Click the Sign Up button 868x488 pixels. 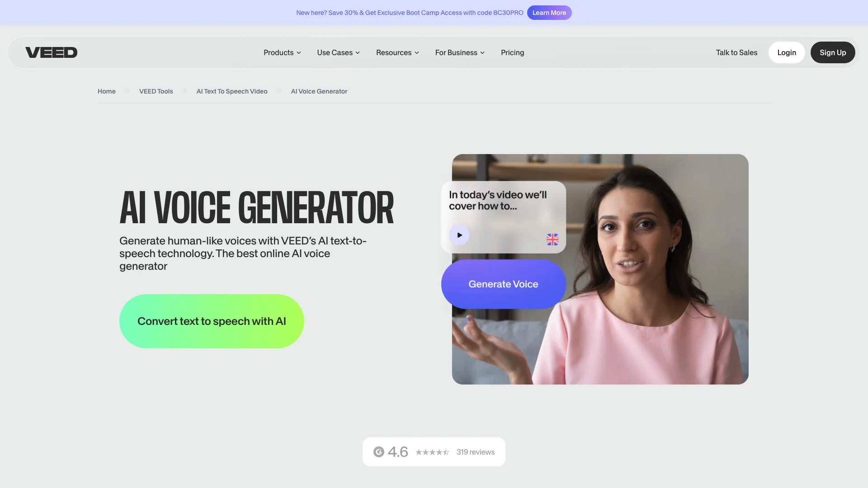click(832, 52)
